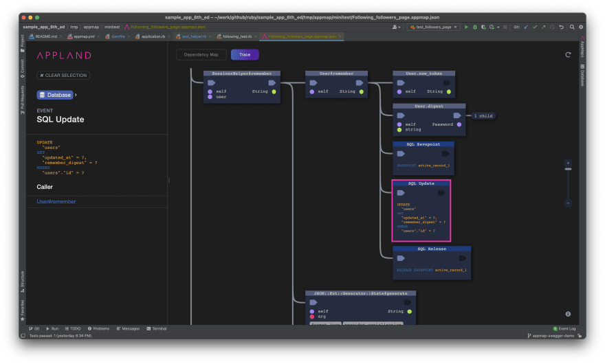Expand the Database breadcrumb chevron

click(76, 95)
